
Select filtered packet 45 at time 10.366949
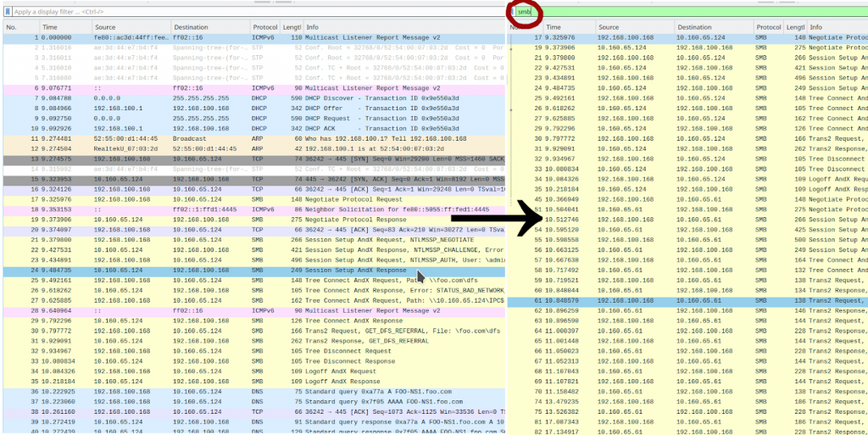click(688, 199)
